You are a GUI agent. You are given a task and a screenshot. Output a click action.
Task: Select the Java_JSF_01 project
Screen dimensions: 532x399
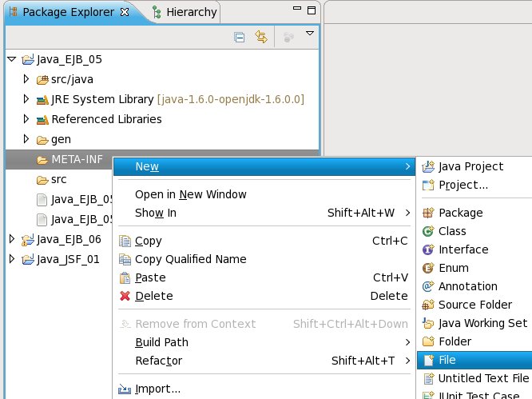coord(69,259)
